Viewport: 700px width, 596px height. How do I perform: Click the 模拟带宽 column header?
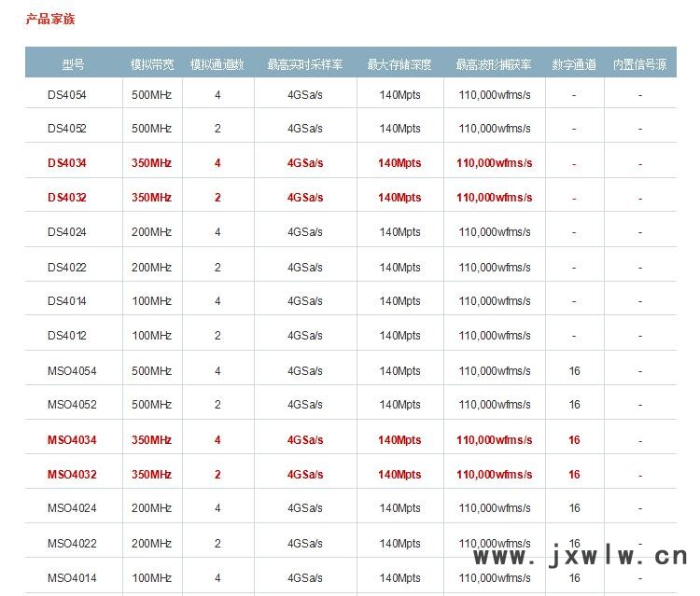click(152, 64)
